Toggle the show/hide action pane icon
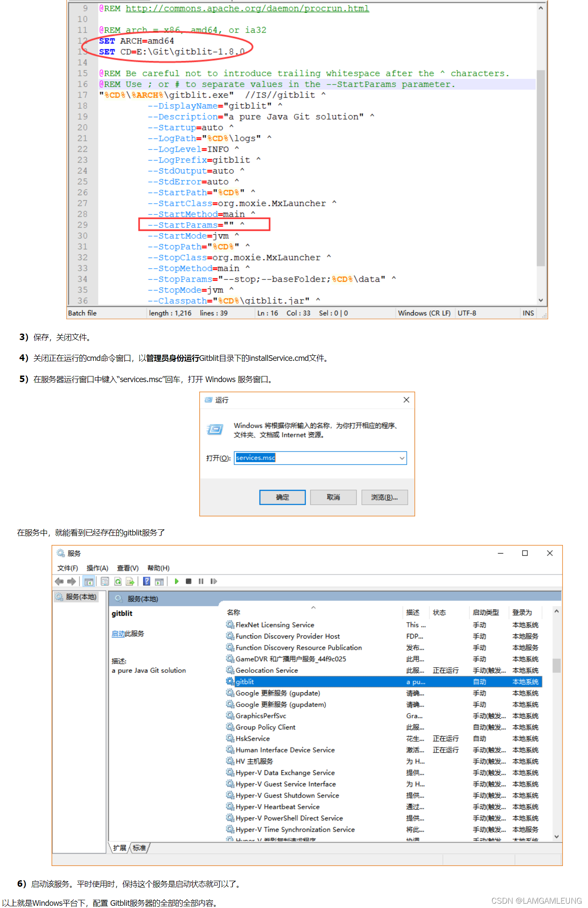 [x=159, y=581]
